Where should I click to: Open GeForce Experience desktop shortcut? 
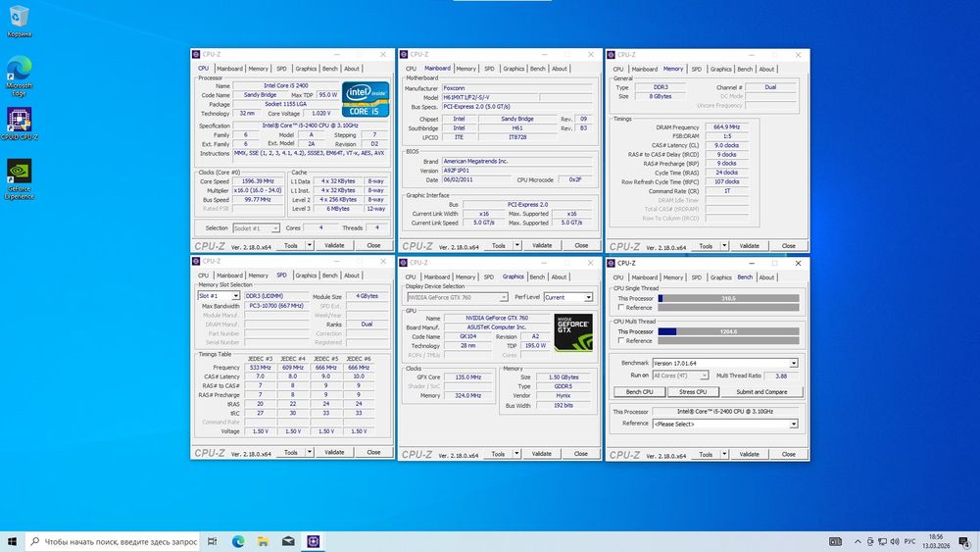[20, 178]
